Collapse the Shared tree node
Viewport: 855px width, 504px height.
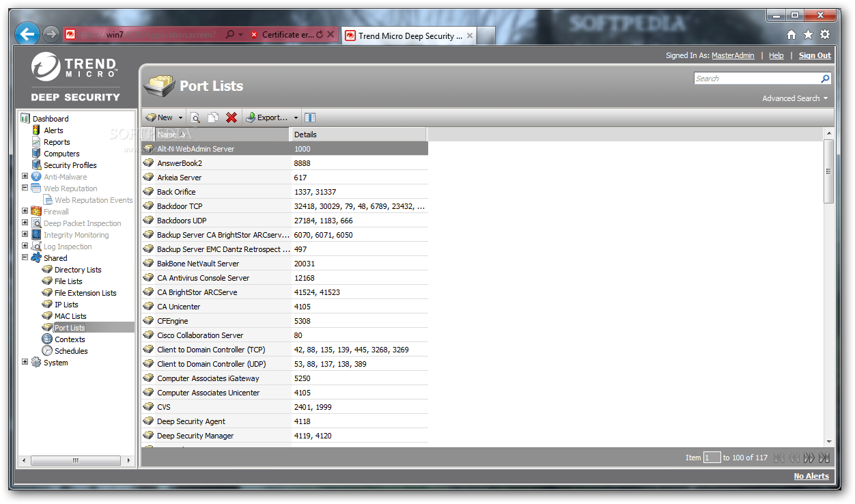[25, 257]
